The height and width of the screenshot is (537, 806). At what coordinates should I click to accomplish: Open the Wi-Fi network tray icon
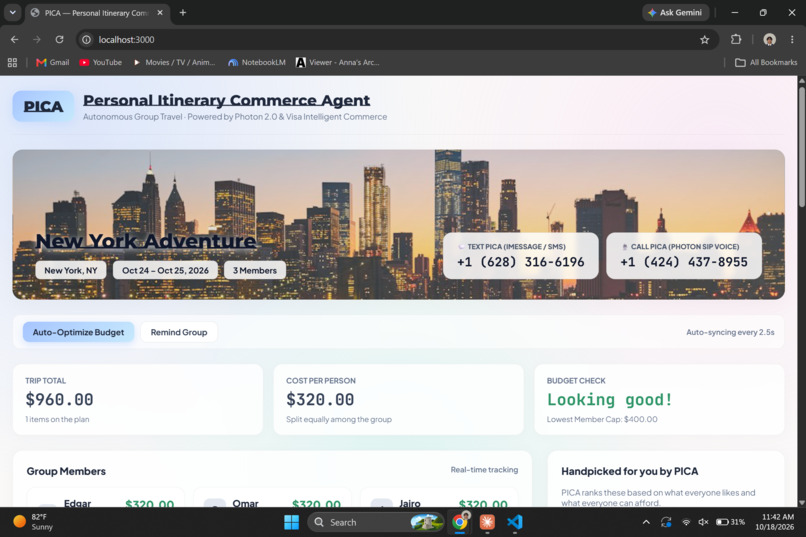pos(686,522)
